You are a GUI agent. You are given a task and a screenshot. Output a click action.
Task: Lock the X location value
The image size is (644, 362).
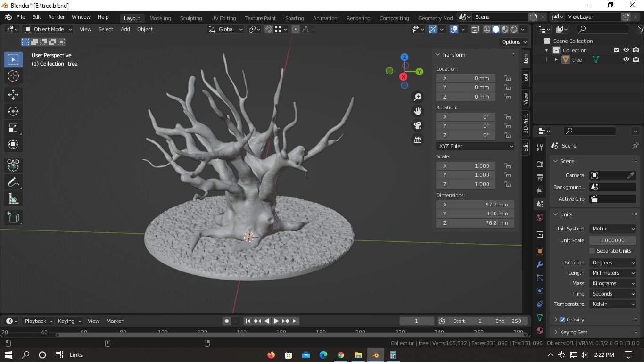[507, 78]
